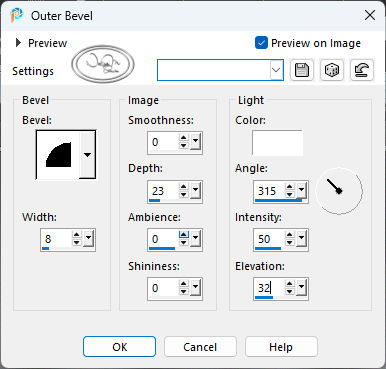The image size is (386, 369).
Task: Click the white Light Color swatch
Action: [x=277, y=143]
